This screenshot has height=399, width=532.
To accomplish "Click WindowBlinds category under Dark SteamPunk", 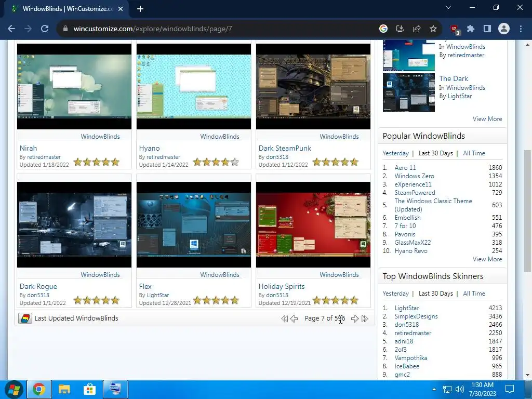I will coord(339,137).
